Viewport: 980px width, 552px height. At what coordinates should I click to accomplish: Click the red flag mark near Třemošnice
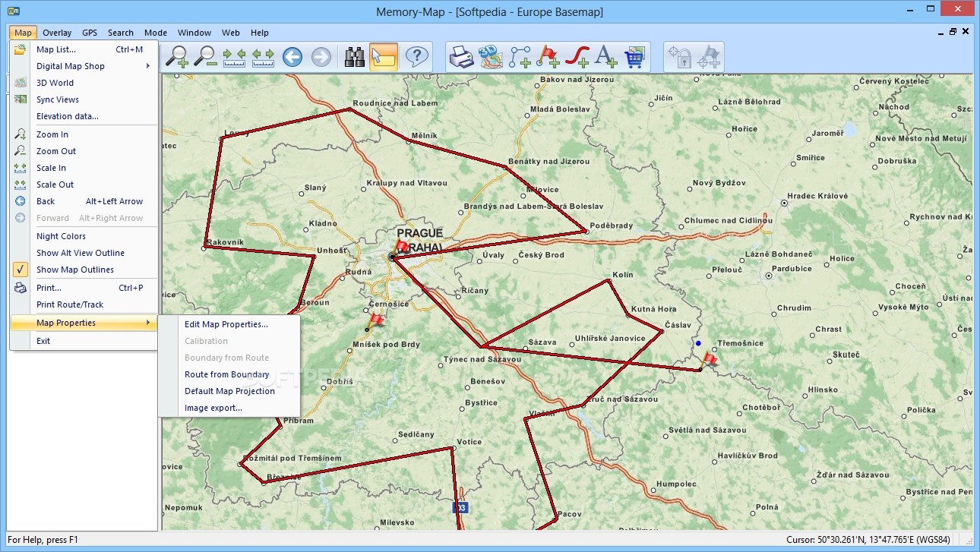tap(710, 360)
